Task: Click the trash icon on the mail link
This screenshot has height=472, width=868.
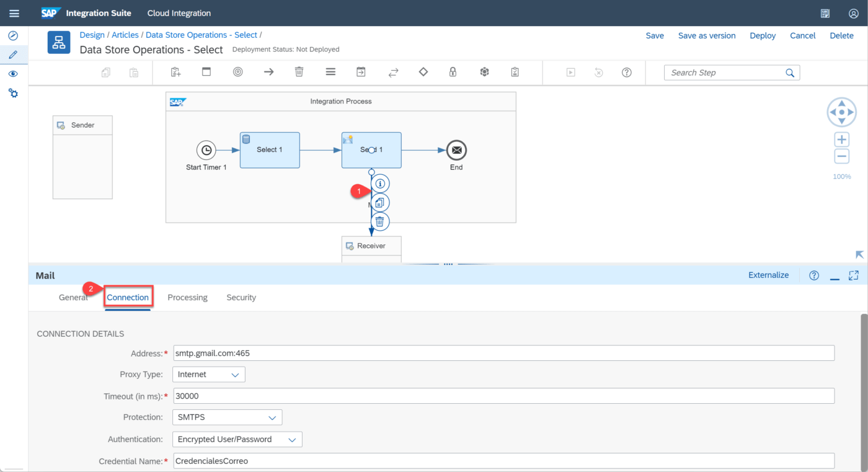Action: tap(381, 221)
